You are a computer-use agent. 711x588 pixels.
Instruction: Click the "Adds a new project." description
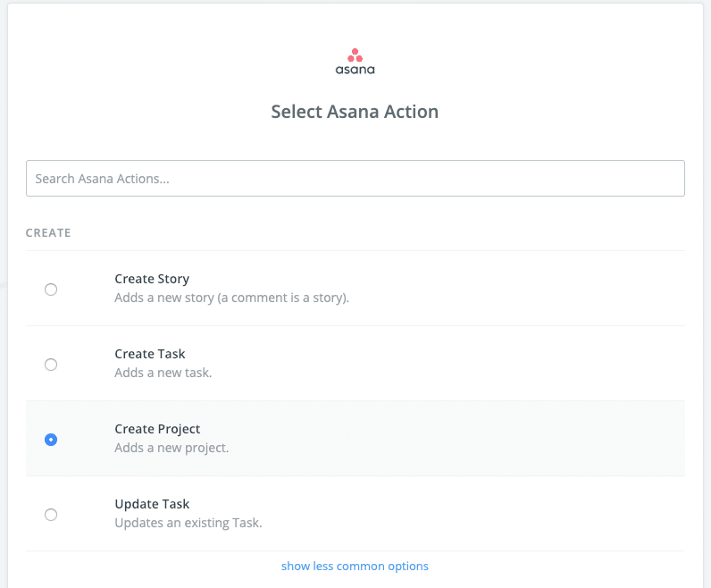171,448
